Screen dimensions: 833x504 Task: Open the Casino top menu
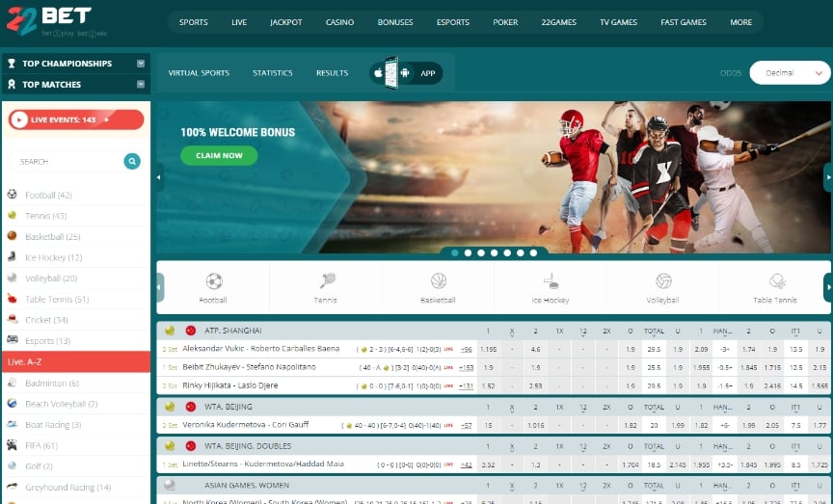[x=340, y=22]
